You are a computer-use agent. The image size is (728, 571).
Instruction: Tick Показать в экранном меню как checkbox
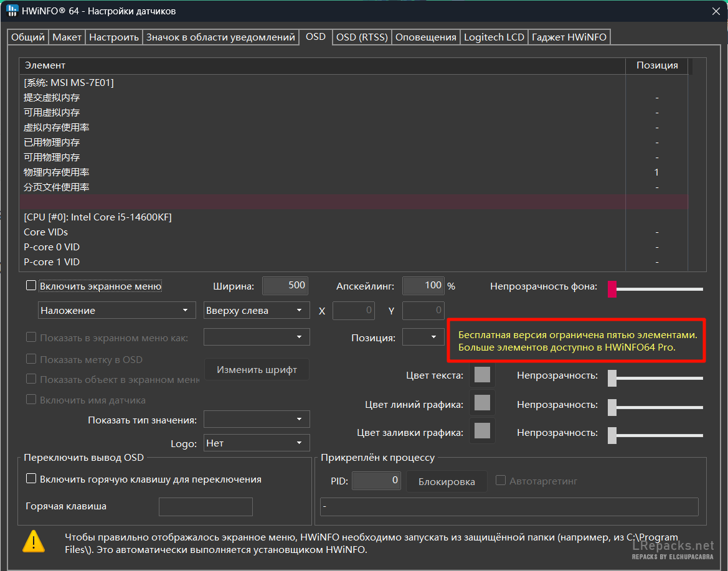[31, 337]
